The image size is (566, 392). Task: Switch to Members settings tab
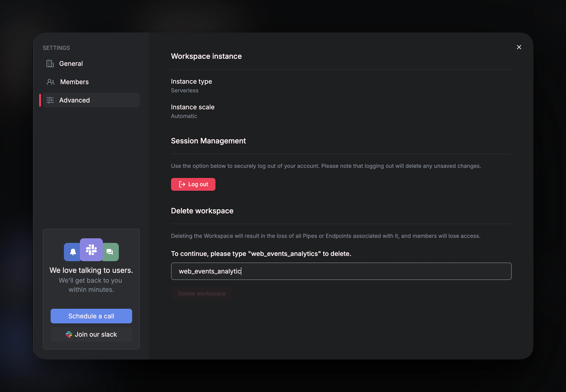tap(74, 82)
